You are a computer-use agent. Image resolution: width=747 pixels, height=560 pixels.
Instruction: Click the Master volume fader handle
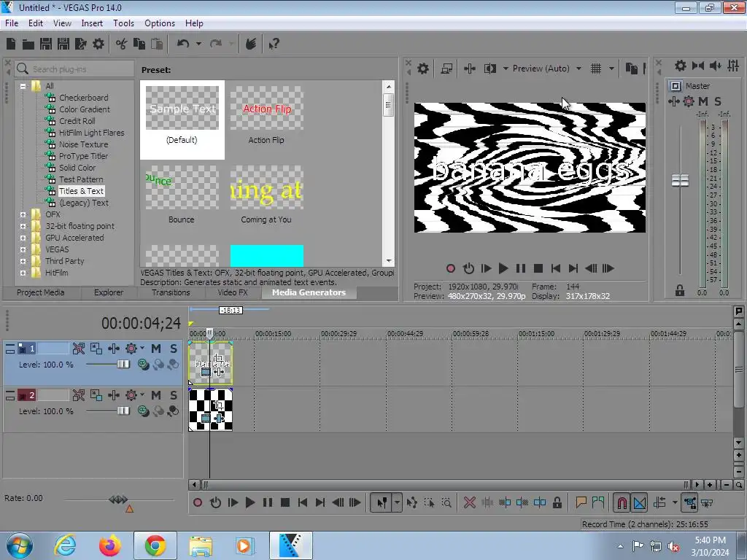[680, 181]
